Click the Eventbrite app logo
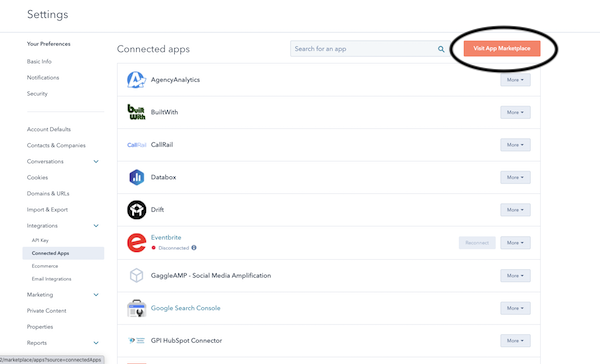The height and width of the screenshot is (364, 600). [x=137, y=243]
